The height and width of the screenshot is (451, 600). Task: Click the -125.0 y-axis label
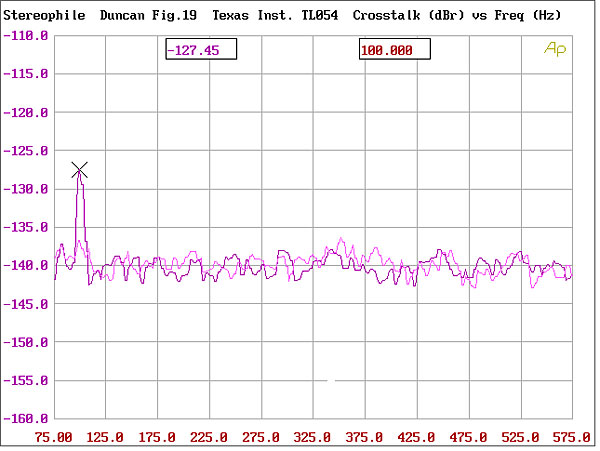pos(26,151)
